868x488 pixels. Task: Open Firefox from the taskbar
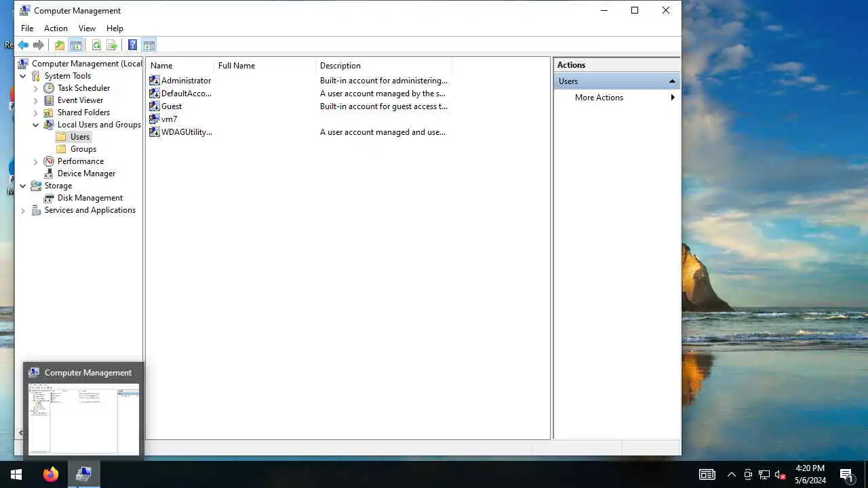51,474
